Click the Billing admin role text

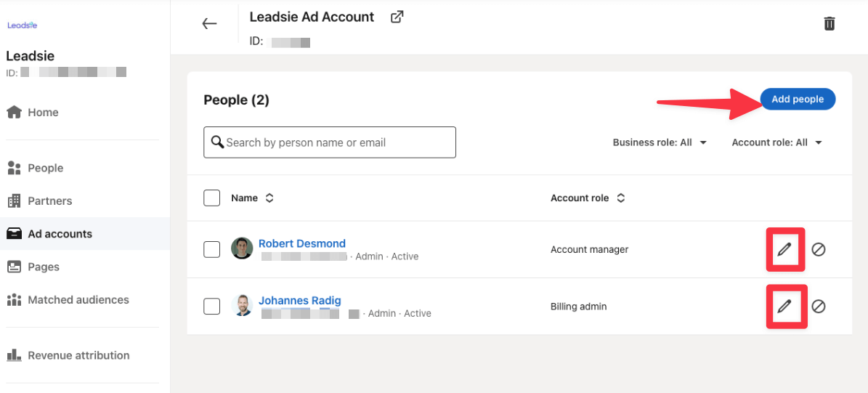[578, 306]
